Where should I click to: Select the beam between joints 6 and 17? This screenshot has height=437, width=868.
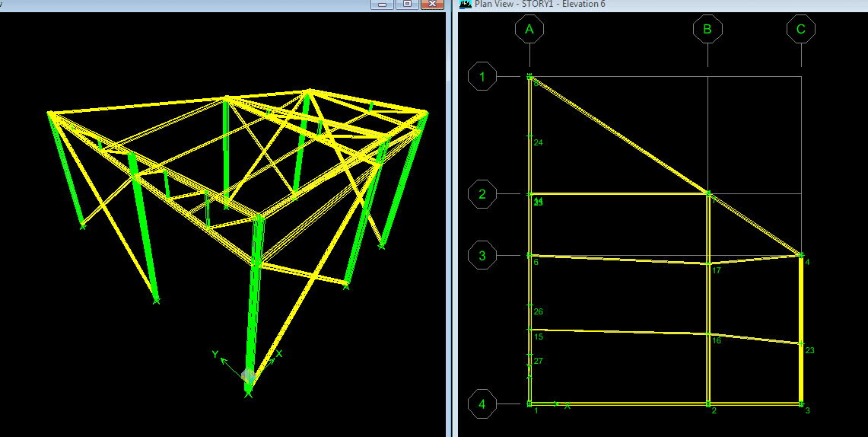click(x=618, y=260)
